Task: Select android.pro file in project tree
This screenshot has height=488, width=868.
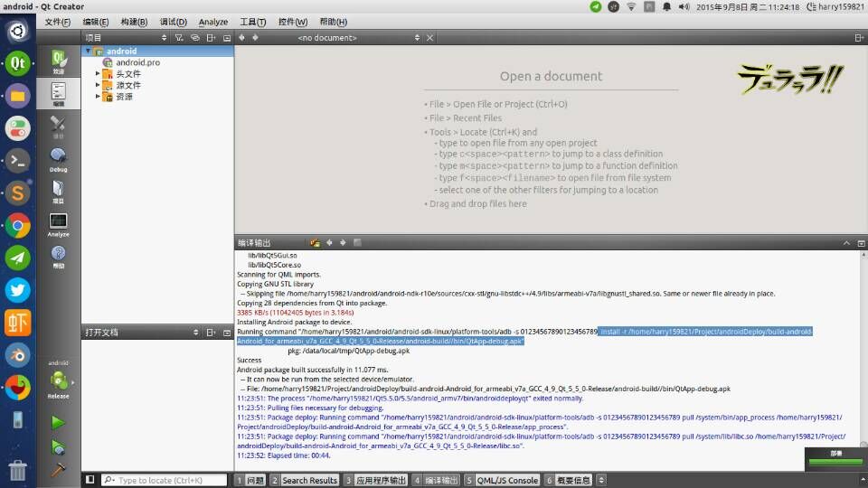Action: (x=137, y=62)
